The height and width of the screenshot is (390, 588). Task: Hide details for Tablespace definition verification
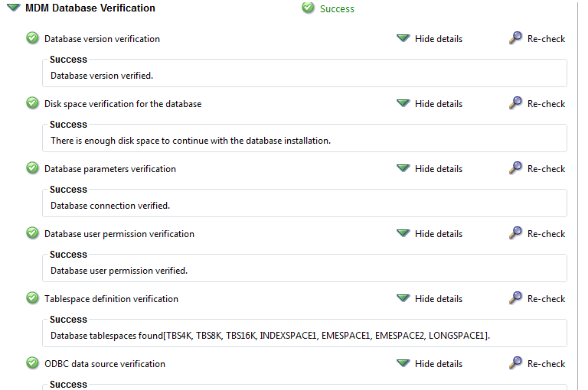point(430,298)
